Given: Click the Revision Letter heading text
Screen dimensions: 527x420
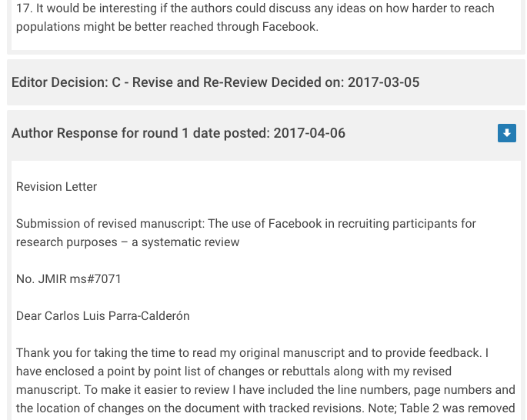Looking at the screenshot, I should tap(57, 186).
